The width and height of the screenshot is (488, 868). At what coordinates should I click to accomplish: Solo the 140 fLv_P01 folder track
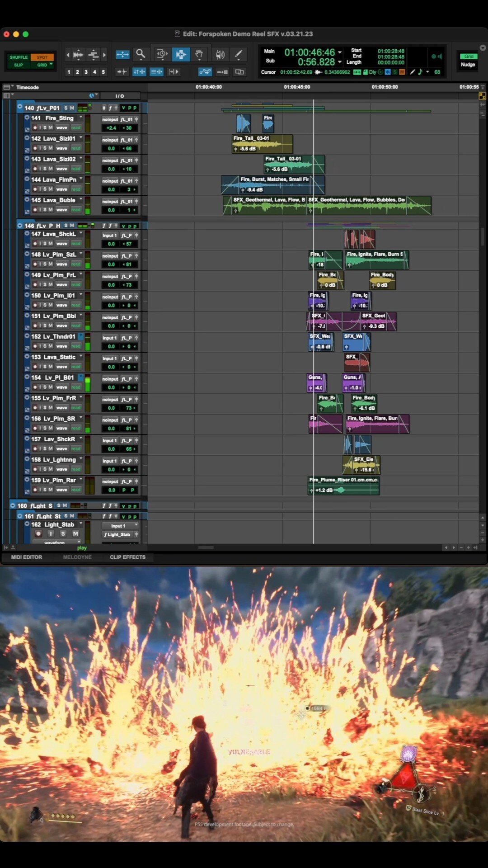(x=66, y=108)
